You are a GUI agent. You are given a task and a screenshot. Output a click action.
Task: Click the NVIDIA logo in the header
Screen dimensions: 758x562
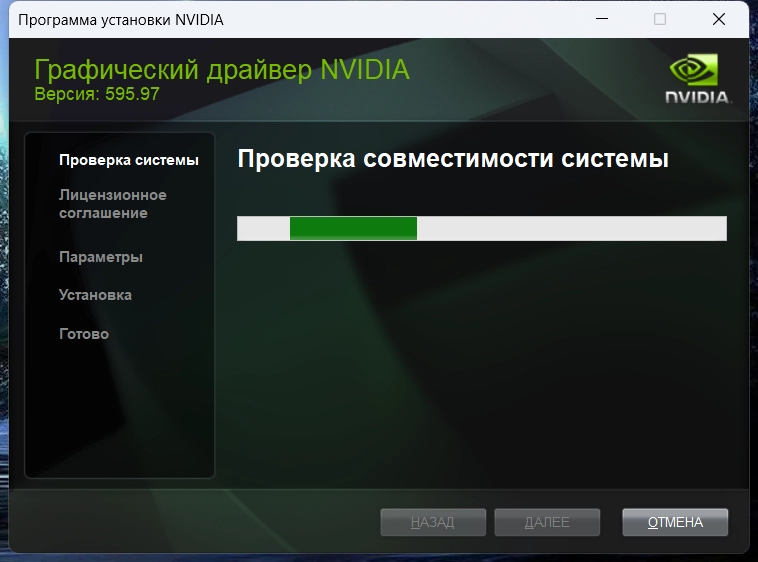click(697, 78)
